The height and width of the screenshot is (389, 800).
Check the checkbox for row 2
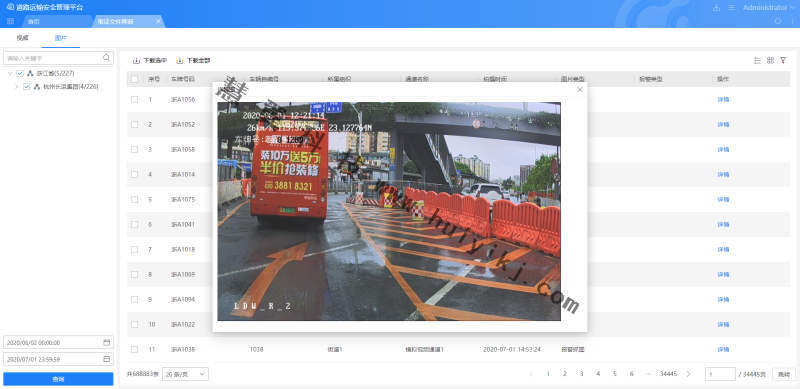134,125
